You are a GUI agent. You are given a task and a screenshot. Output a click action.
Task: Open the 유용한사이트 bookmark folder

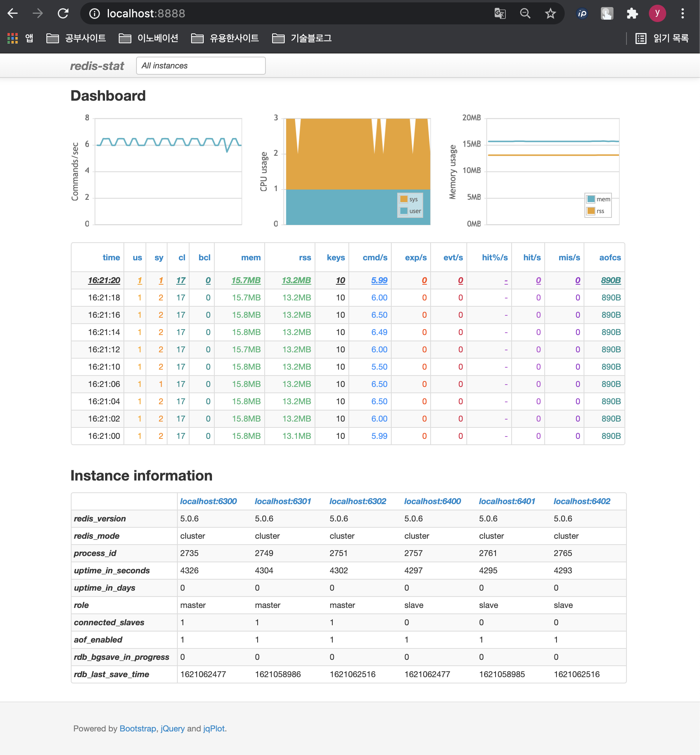[225, 38]
